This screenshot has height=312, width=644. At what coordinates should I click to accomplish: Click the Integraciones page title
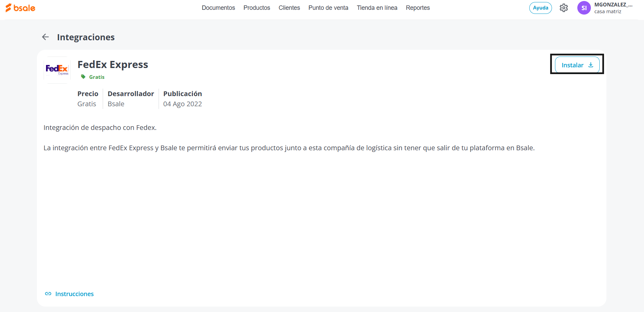(x=86, y=37)
